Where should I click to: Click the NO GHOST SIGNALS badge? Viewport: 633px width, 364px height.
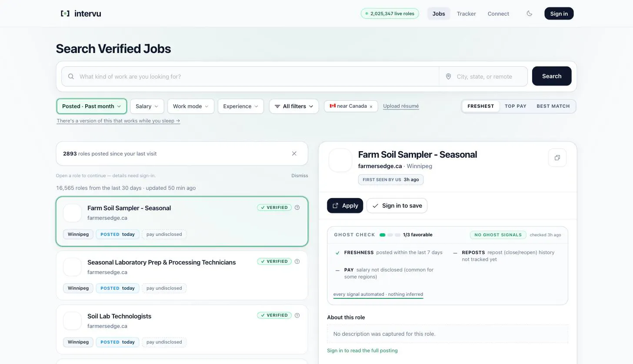498,235
